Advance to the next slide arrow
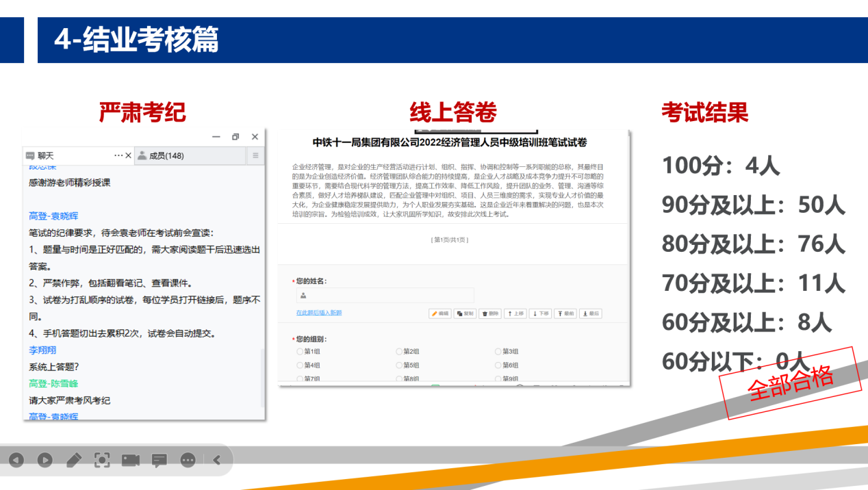The width and height of the screenshot is (868, 490). tap(44, 461)
